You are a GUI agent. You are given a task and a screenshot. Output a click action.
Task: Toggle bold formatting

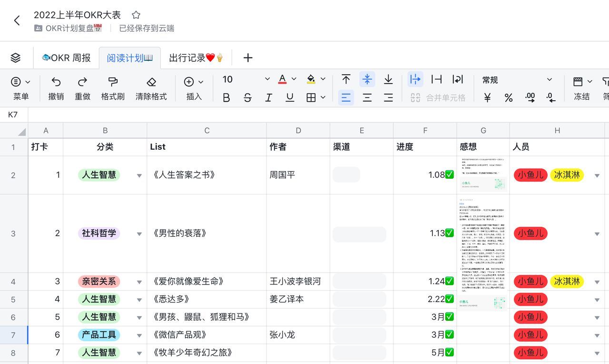click(226, 98)
